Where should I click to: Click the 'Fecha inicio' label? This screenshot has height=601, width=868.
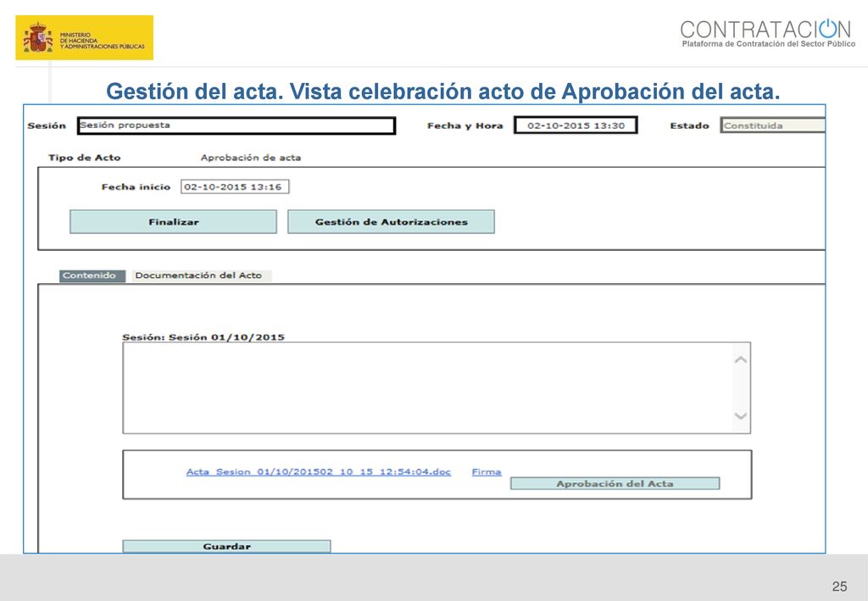tap(136, 186)
